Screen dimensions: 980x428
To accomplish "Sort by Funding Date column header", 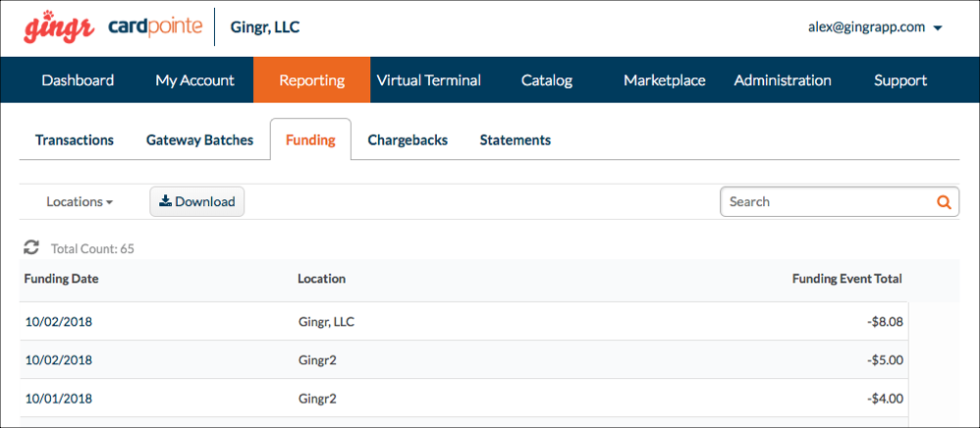I will coord(61,279).
